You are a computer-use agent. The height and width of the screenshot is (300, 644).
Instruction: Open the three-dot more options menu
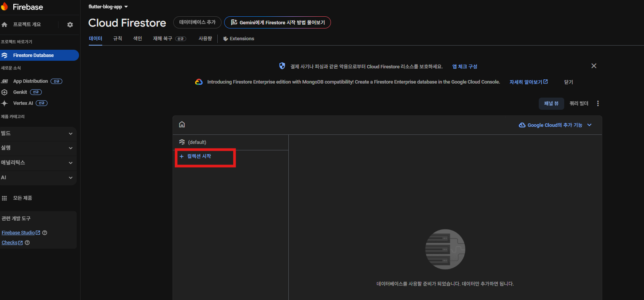coord(598,103)
